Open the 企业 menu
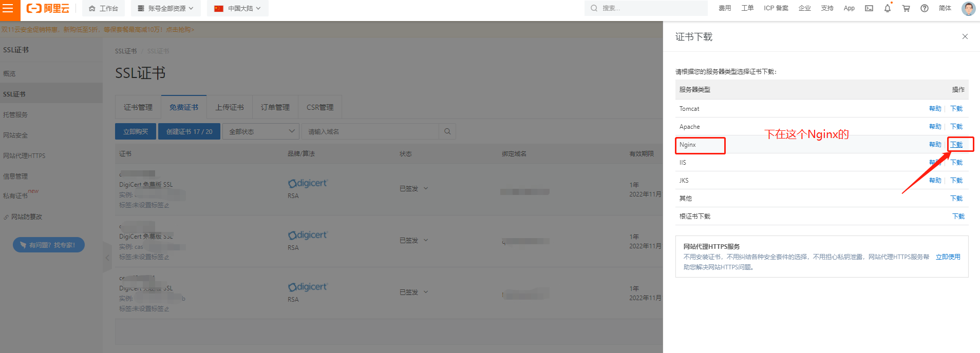This screenshot has width=980, height=353. [805, 8]
